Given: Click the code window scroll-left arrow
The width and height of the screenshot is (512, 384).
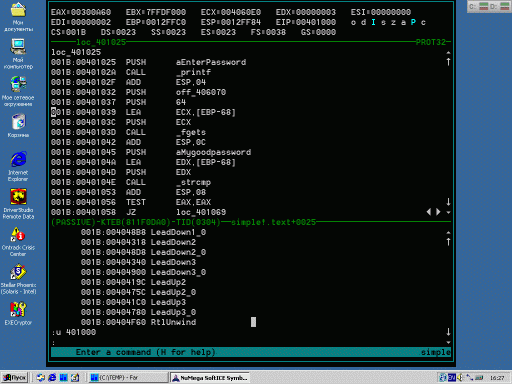Looking at the screenshot, I should tap(429, 212).
